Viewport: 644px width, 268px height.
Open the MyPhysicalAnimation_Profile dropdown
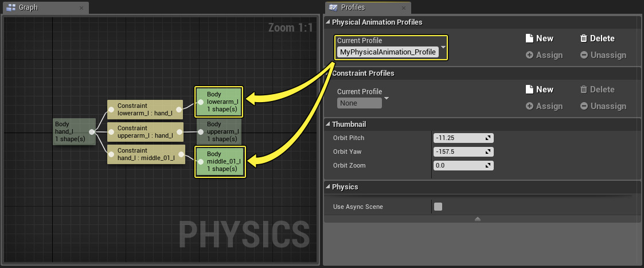[x=443, y=47]
